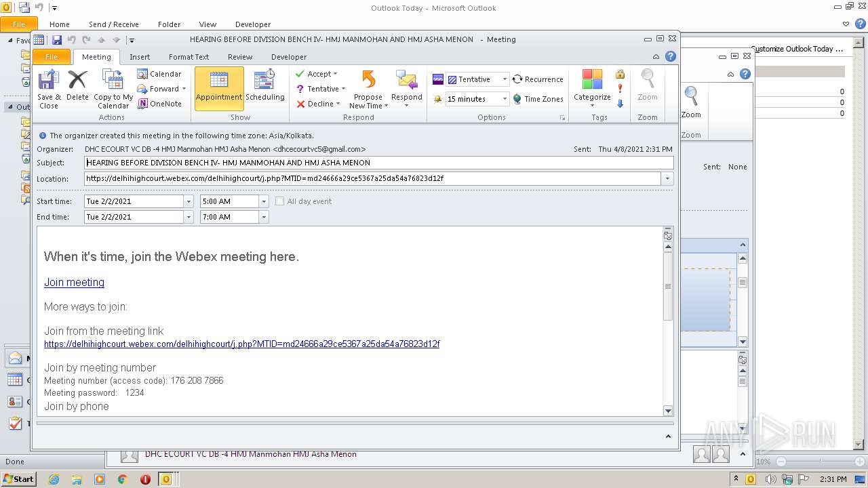Expand the 5:00 AM start time dropdown
The height and width of the screenshot is (488, 868).
264,201
